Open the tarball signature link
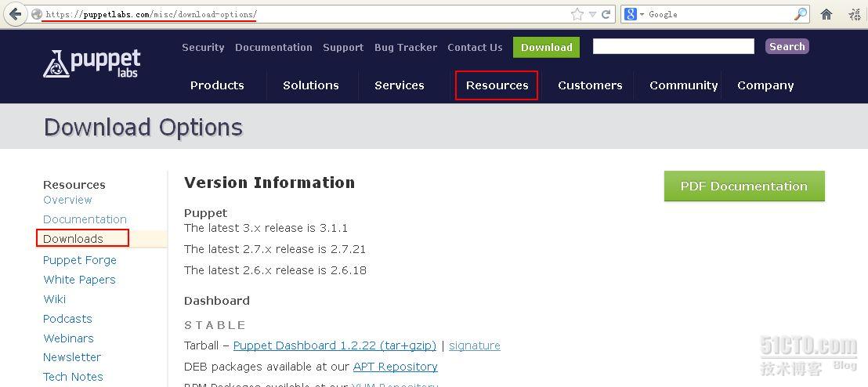Image resolution: width=868 pixels, height=387 pixels. (475, 345)
